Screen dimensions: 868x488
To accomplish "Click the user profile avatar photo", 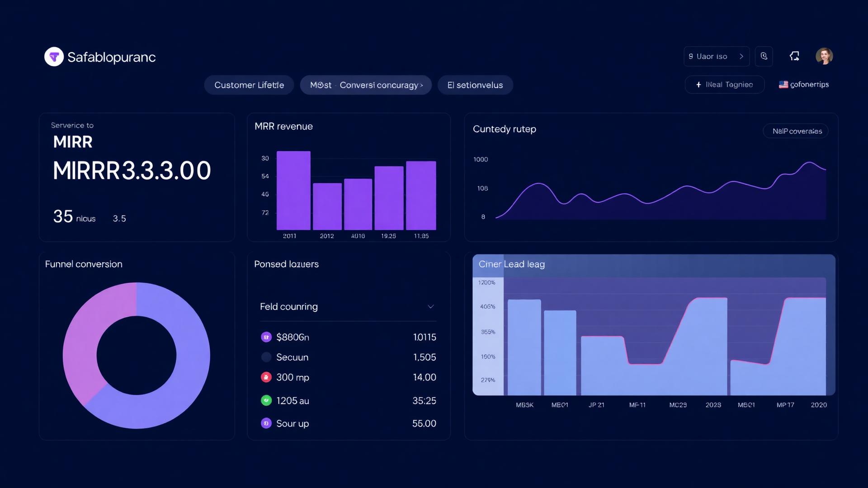I will click(825, 56).
